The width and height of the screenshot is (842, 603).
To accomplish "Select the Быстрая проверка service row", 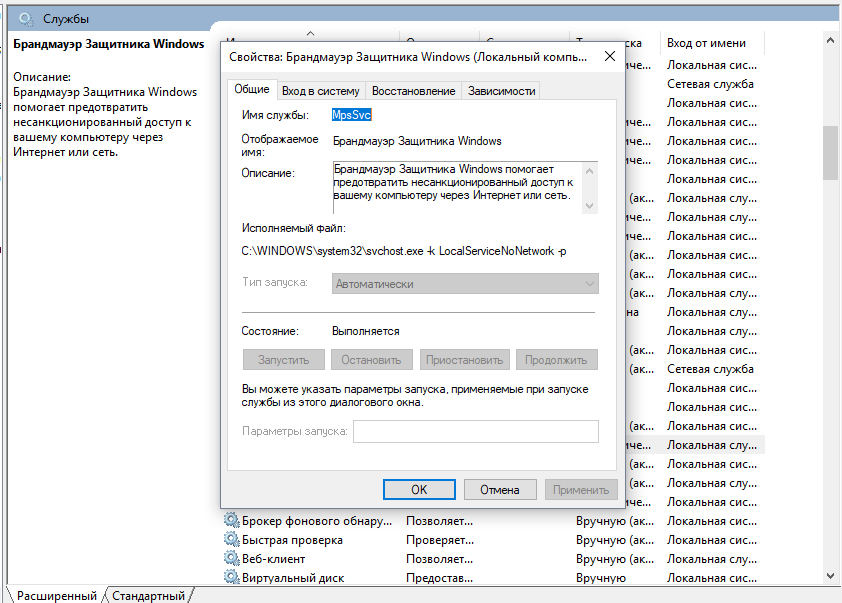I will [x=493, y=540].
